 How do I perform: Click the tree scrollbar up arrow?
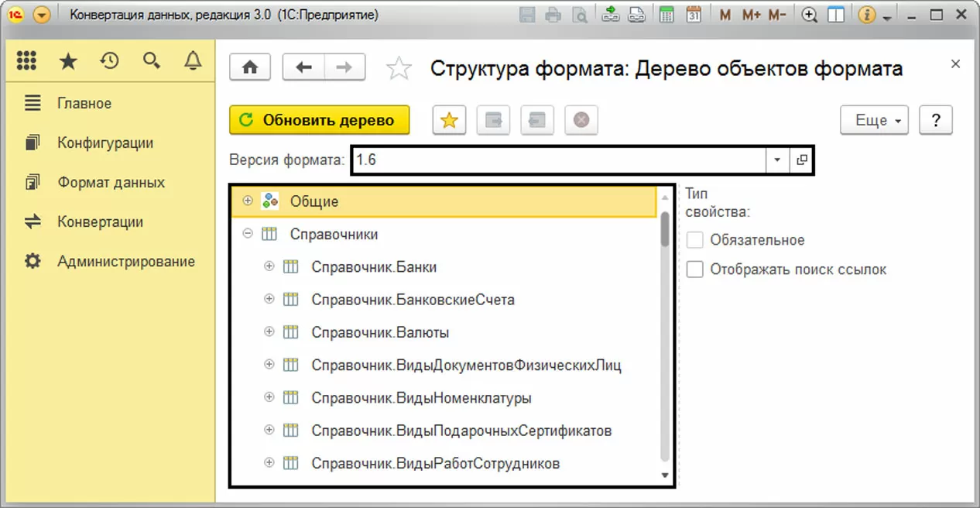coord(665,198)
